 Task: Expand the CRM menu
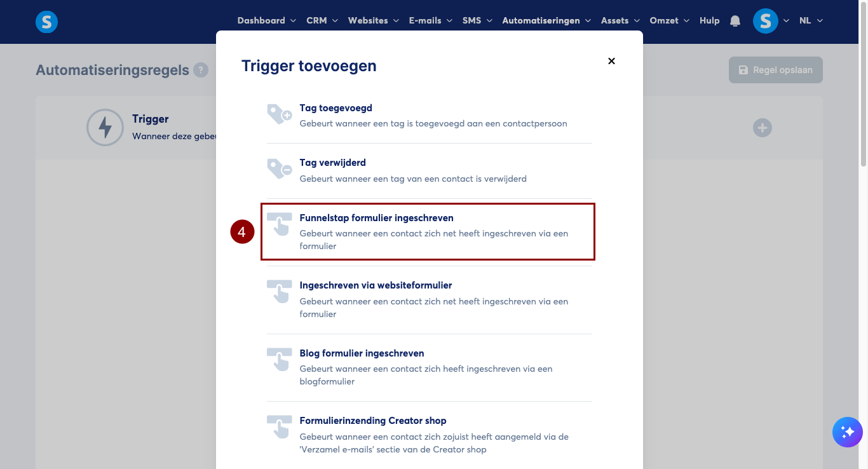322,20
